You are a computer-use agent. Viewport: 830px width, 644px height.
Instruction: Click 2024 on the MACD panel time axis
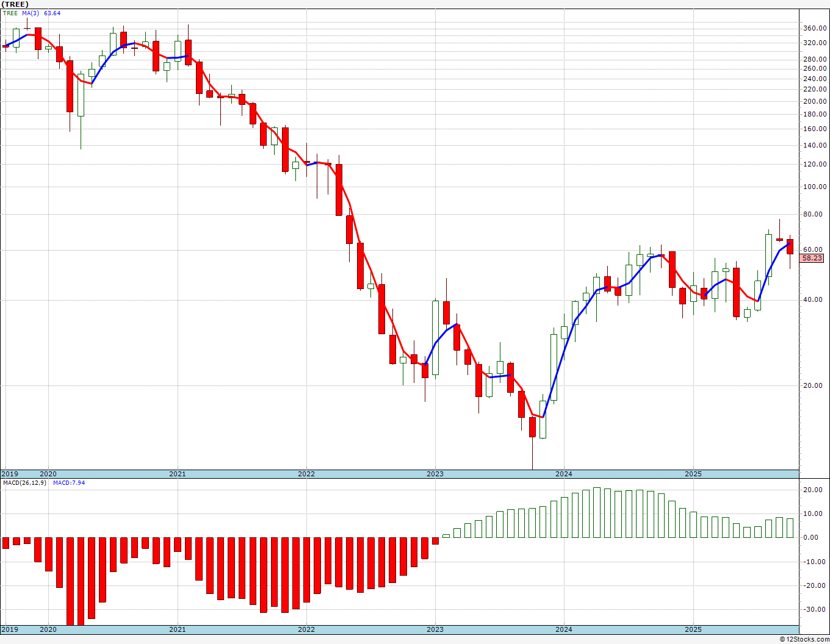tap(564, 629)
